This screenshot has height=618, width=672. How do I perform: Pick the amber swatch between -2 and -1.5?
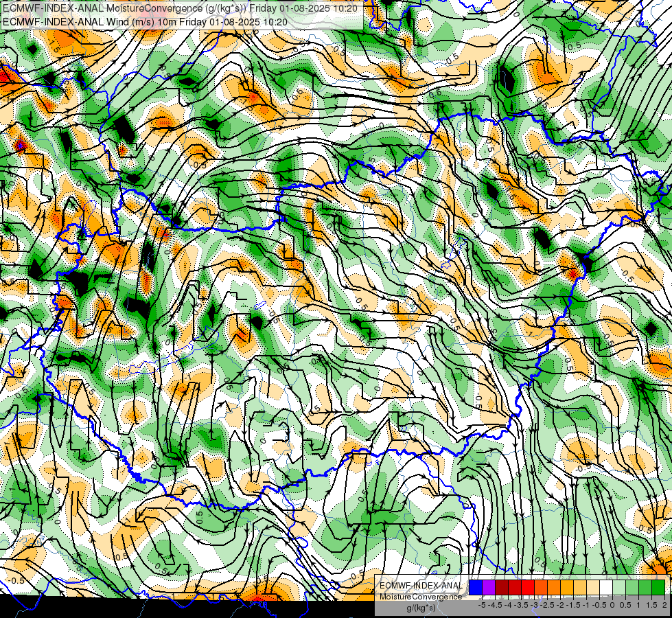(x=567, y=587)
